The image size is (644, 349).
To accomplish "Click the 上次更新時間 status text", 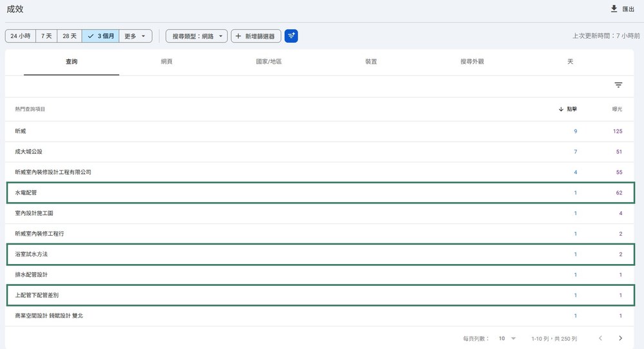I will point(606,36).
